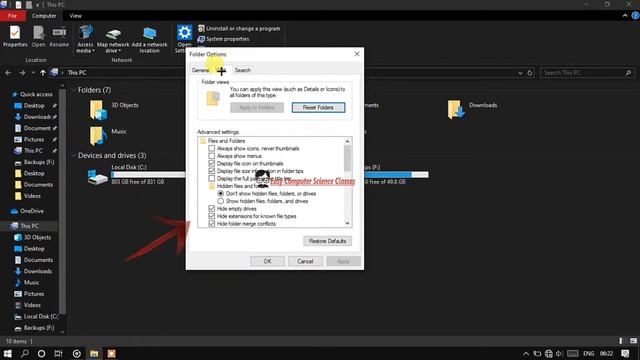Viewport: 640px width, 360px height.
Task: Choose Uninstall or change a program
Action: (x=239, y=29)
